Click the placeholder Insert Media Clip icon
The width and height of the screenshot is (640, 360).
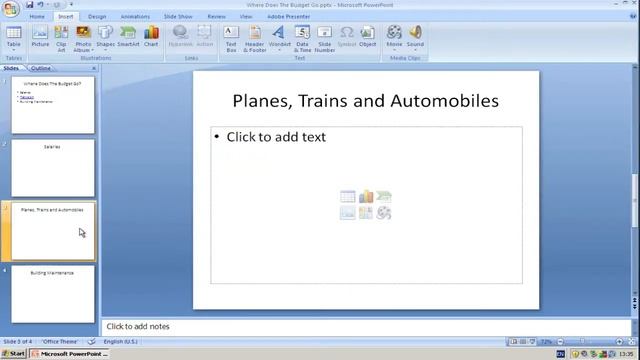[x=384, y=213]
